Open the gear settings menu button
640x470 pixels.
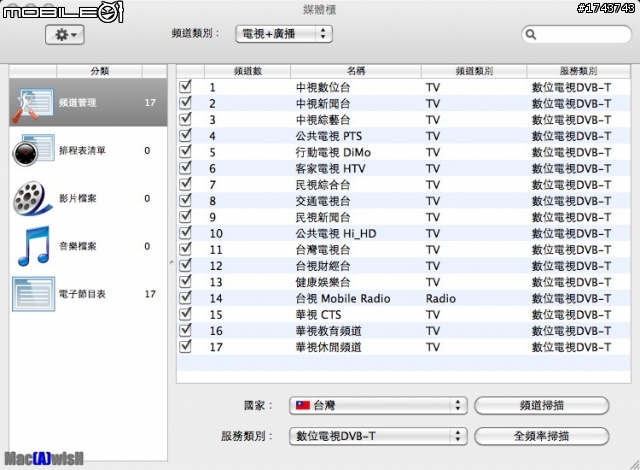point(65,35)
